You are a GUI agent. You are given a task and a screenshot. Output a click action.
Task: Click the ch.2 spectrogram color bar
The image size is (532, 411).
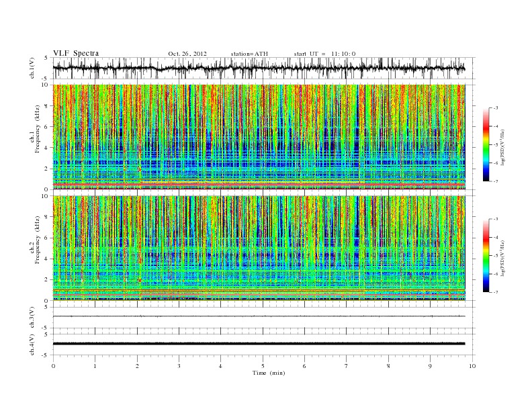[486, 255]
